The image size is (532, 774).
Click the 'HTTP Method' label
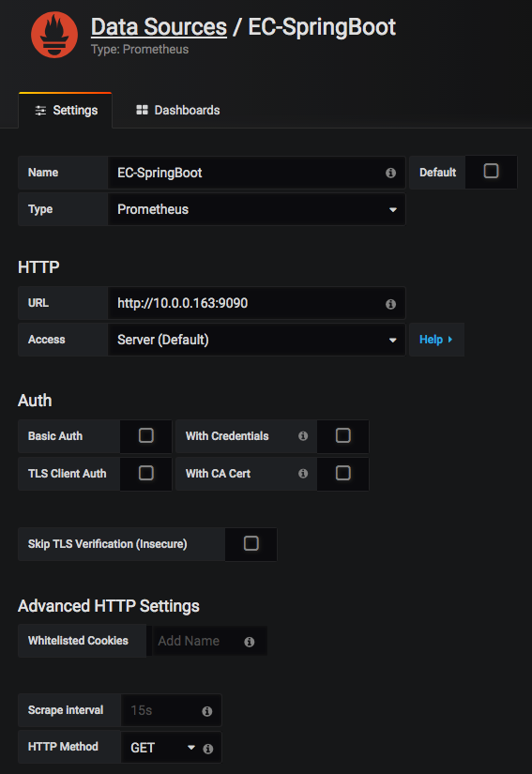coord(63,747)
